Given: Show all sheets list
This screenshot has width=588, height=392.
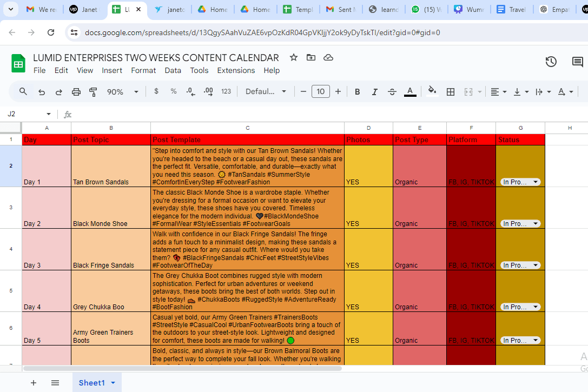Looking at the screenshot, I should (55, 383).
